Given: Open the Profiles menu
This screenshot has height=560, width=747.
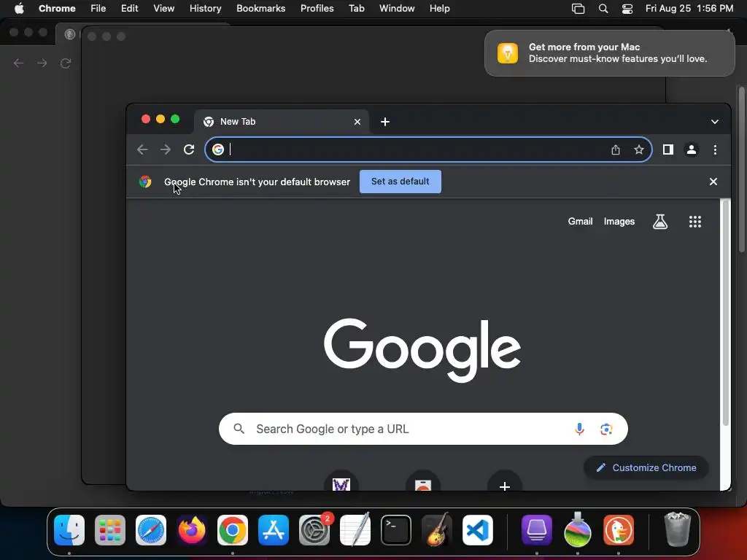Looking at the screenshot, I should 317,9.
